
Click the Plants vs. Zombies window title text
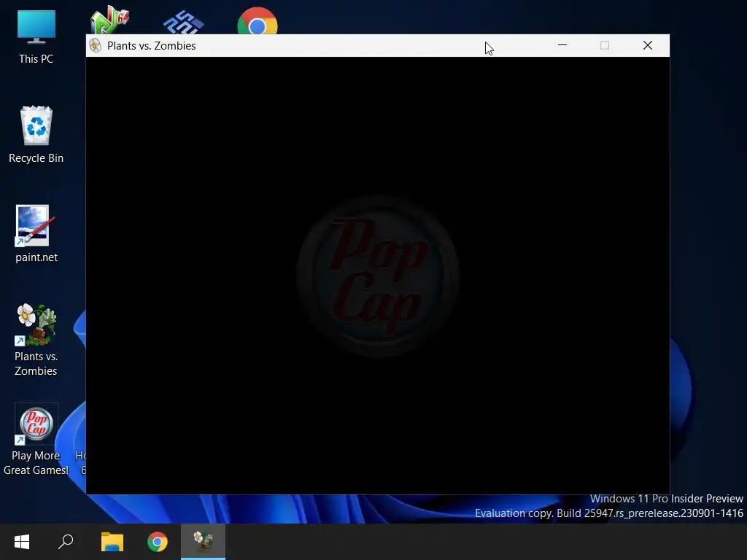(x=152, y=46)
